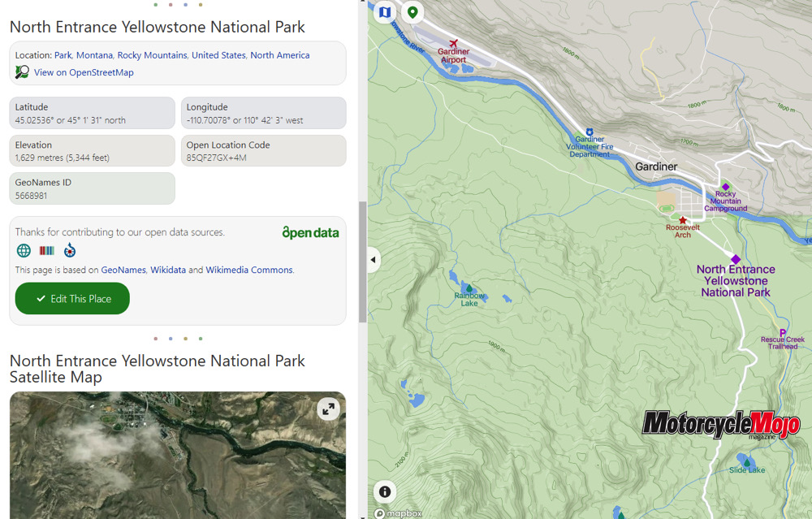Screen dimensions: 812x519
Task: Open the Rocky Mountains breadcrumb link
Action: tap(152, 55)
